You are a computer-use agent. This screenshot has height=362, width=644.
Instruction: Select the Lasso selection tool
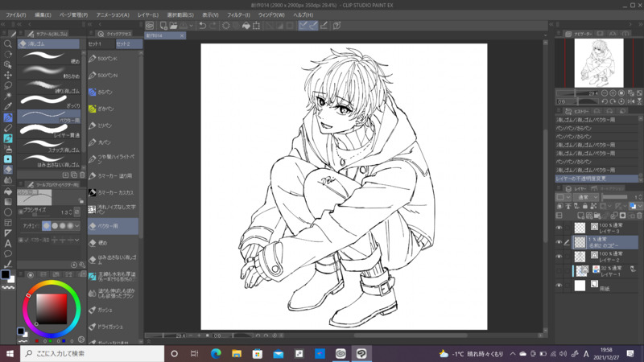8,85
